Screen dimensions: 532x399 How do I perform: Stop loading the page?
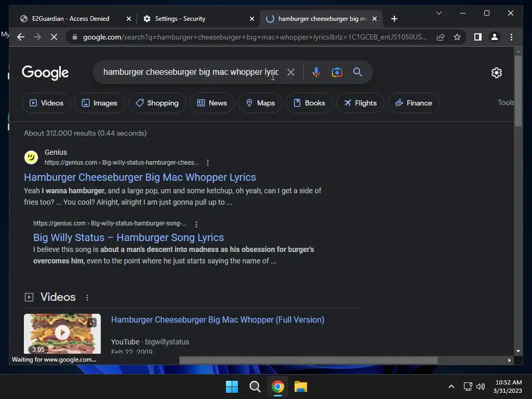pyautogui.click(x=54, y=37)
